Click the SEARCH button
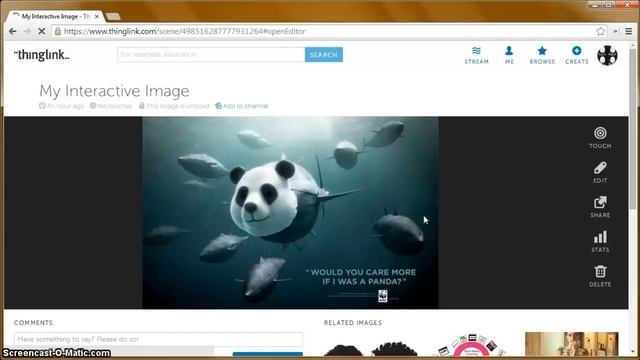Screen dimensions: 640x360 pos(324,55)
